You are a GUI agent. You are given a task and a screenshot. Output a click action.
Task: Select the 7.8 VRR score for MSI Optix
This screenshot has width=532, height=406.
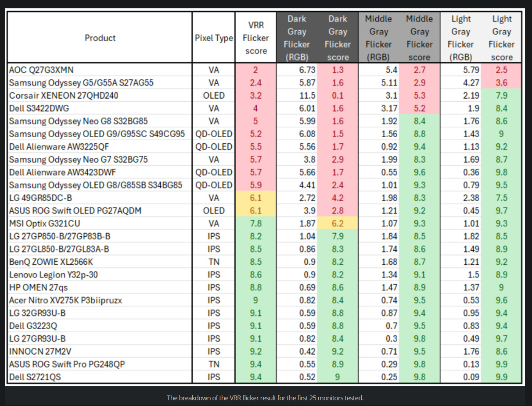point(256,223)
